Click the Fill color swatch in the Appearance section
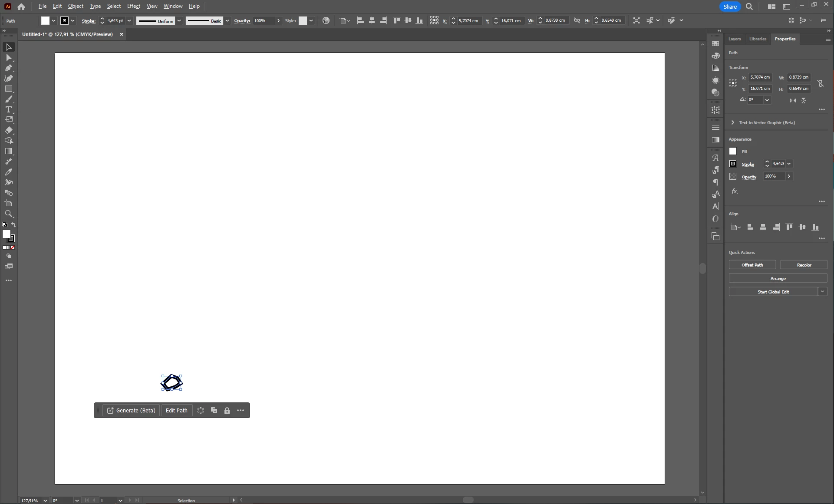Image resolution: width=834 pixels, height=504 pixels. [733, 152]
